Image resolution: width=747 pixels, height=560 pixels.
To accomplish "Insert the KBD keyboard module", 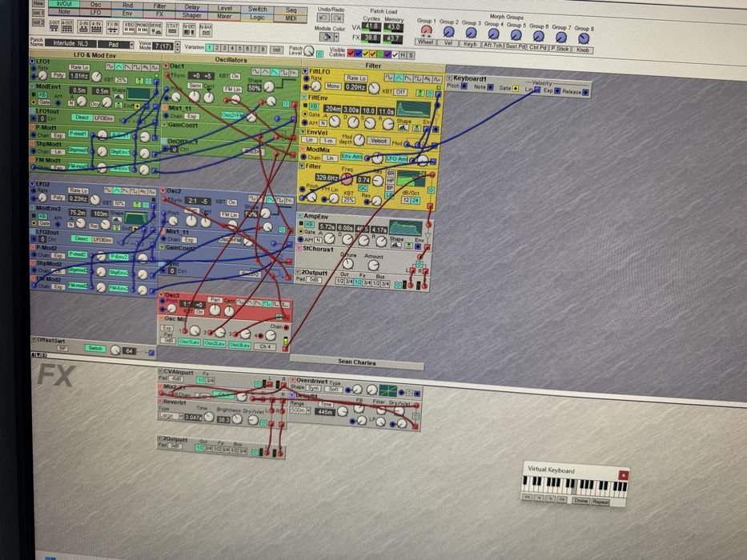I will (129, 28).
